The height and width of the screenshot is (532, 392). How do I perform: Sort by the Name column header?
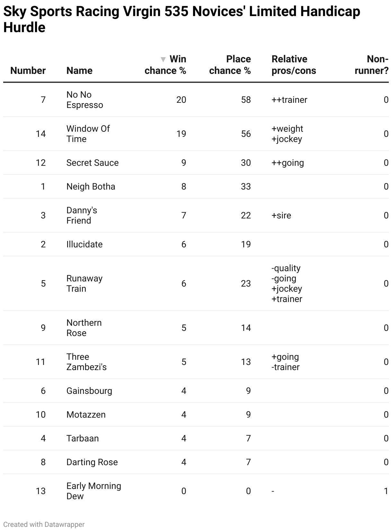[79, 71]
